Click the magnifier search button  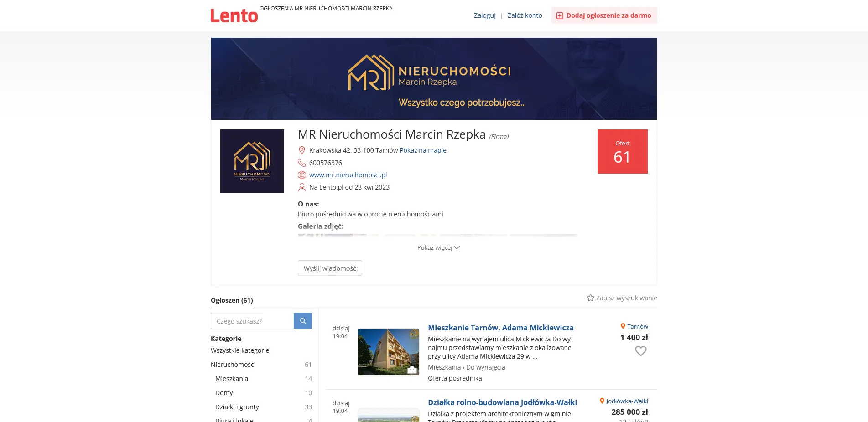coord(303,321)
